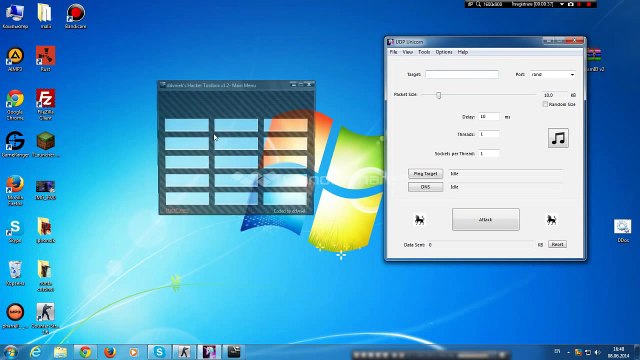Click the magnifier icon in Bandicam recording bar
The width and height of the screenshot is (640, 360).
pyautogui.click(x=478, y=4)
